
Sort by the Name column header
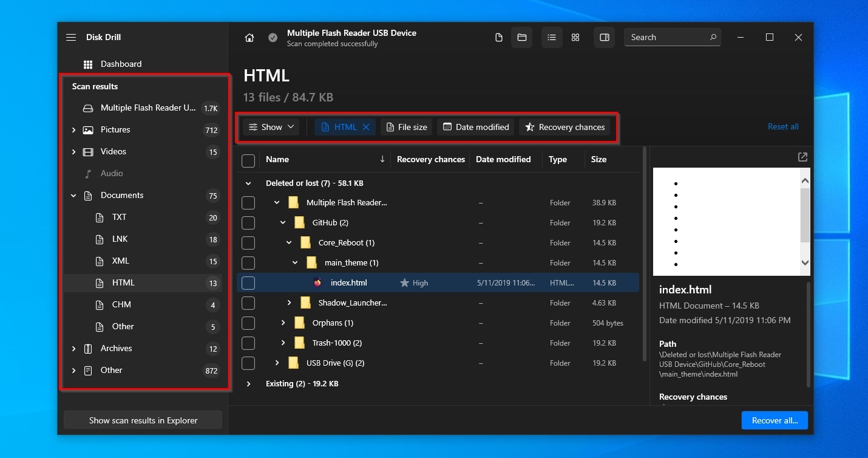point(277,159)
